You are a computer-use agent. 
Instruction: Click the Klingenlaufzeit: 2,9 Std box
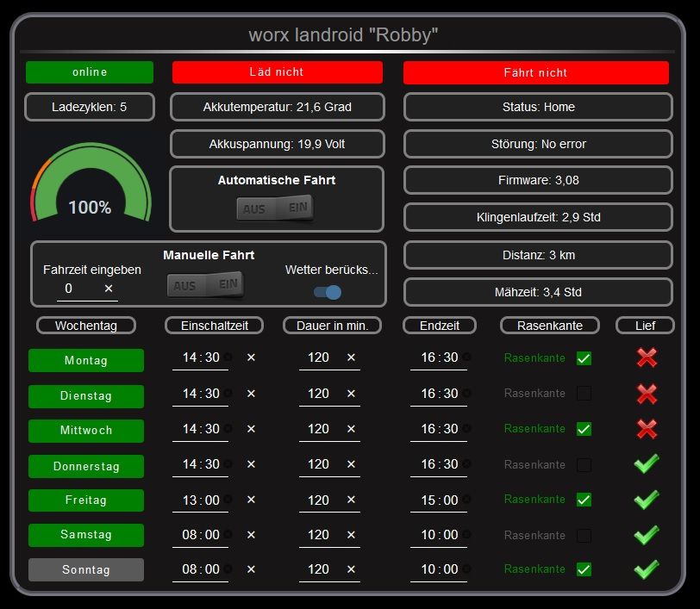539,217
